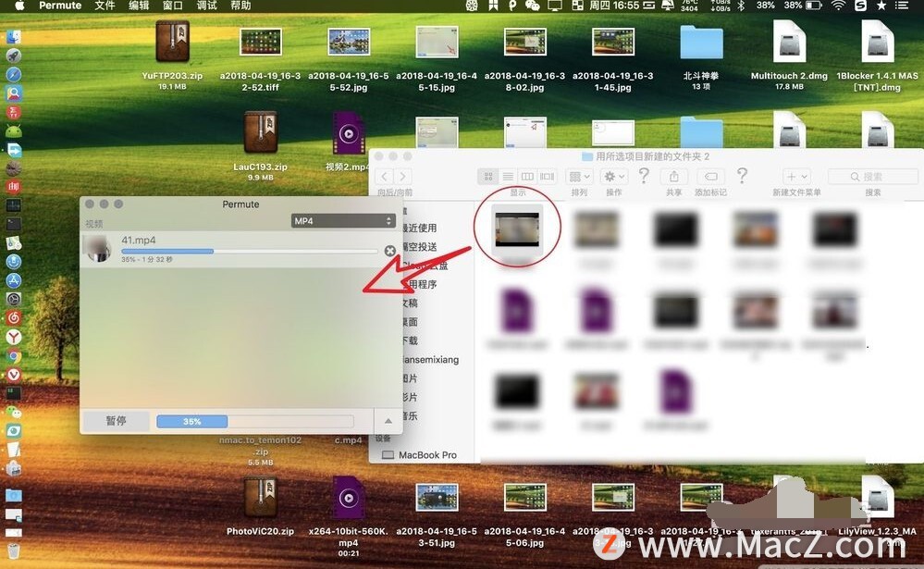Click the Finder 添加标记 tag icon
The width and height of the screenshot is (924, 569).
(710, 177)
